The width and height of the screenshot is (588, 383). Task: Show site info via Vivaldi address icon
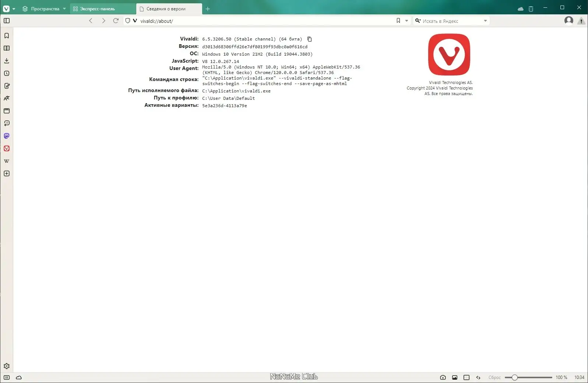tap(135, 21)
